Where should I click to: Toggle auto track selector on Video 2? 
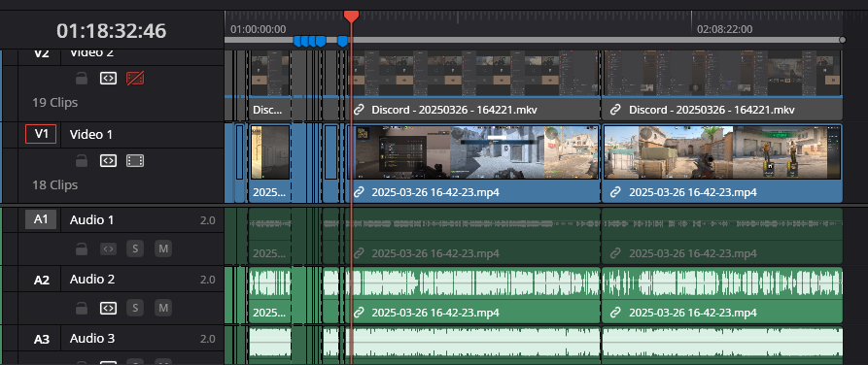[x=108, y=79]
